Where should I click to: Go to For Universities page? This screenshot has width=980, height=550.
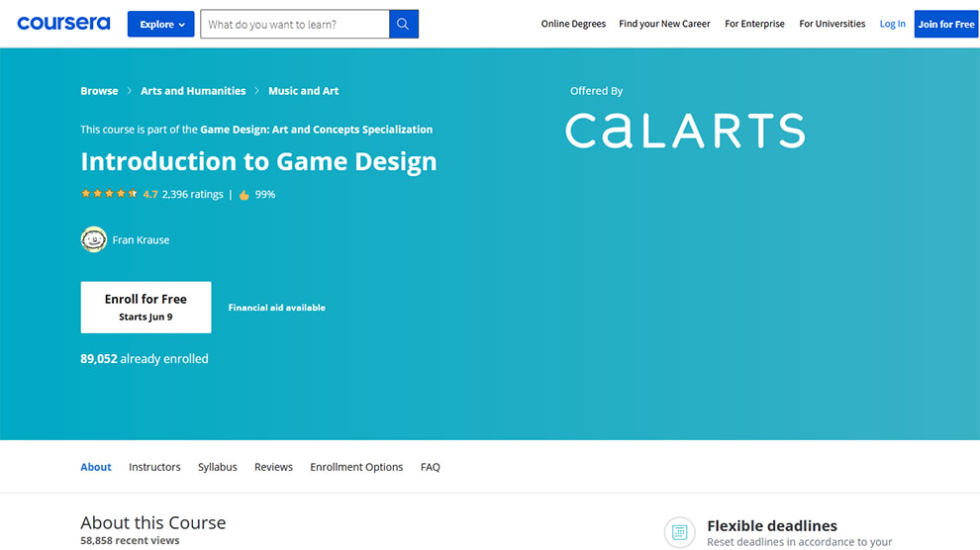832,24
